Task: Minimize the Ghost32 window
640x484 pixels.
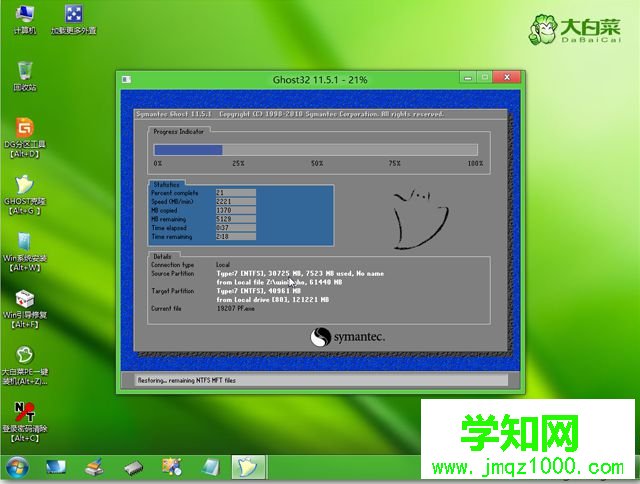Action: [468, 77]
